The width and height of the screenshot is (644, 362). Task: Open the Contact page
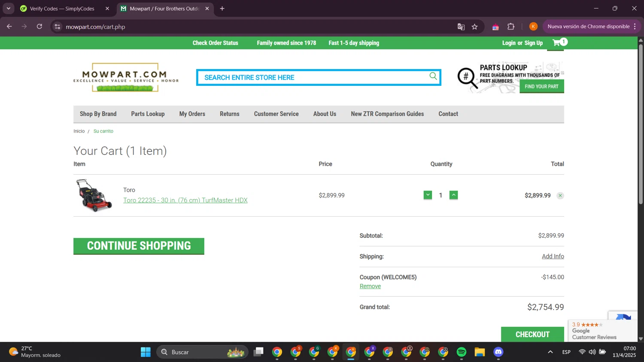tap(448, 114)
